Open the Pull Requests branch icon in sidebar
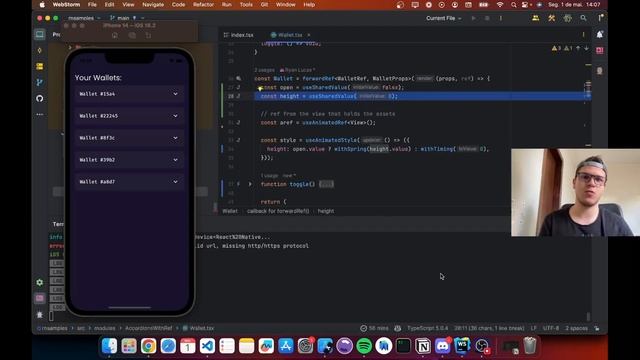 [x=40, y=82]
